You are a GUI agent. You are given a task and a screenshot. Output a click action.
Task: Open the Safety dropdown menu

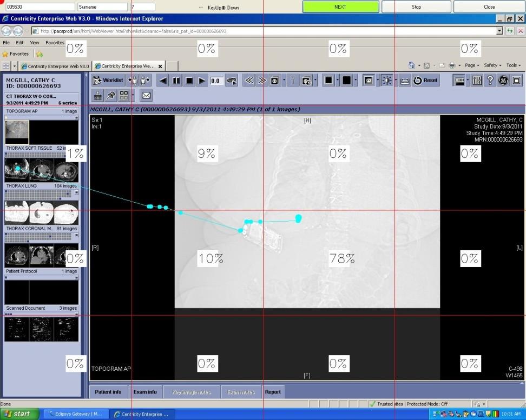(492, 65)
